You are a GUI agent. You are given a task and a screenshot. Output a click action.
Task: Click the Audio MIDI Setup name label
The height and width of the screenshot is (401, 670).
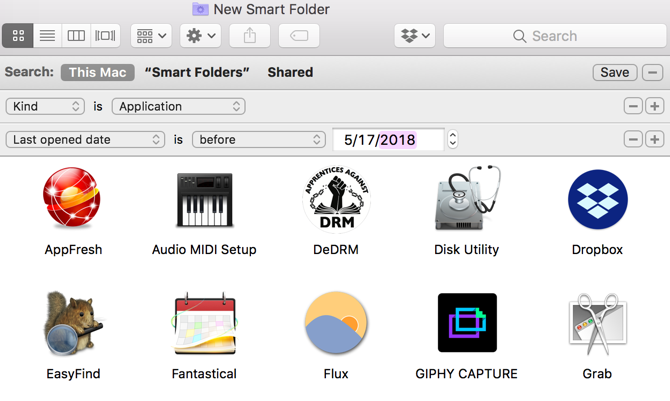[204, 250]
